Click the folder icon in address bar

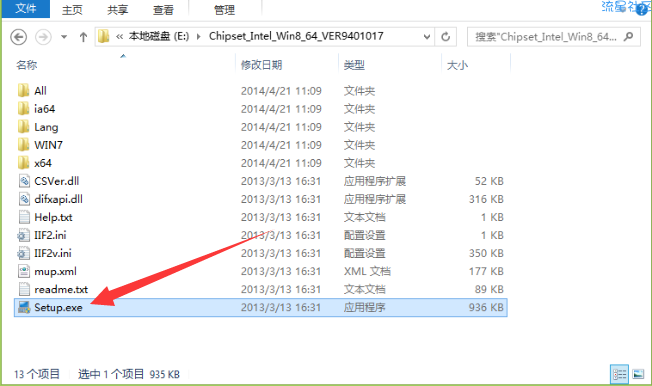[104, 37]
